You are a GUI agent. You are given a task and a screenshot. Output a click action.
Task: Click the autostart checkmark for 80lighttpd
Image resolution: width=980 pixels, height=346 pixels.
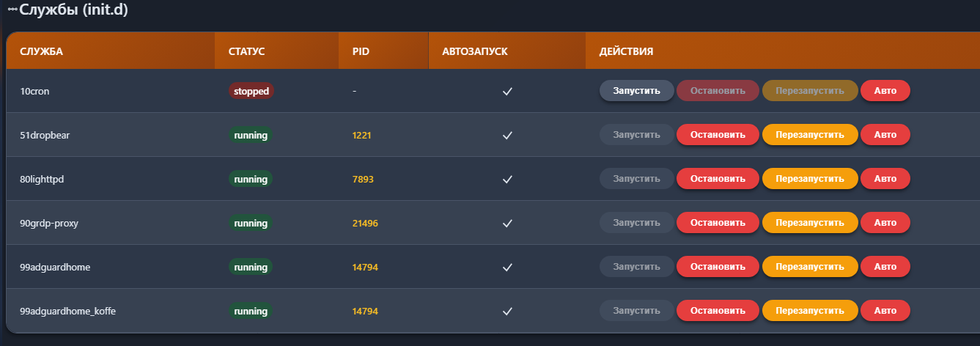pyautogui.click(x=506, y=180)
